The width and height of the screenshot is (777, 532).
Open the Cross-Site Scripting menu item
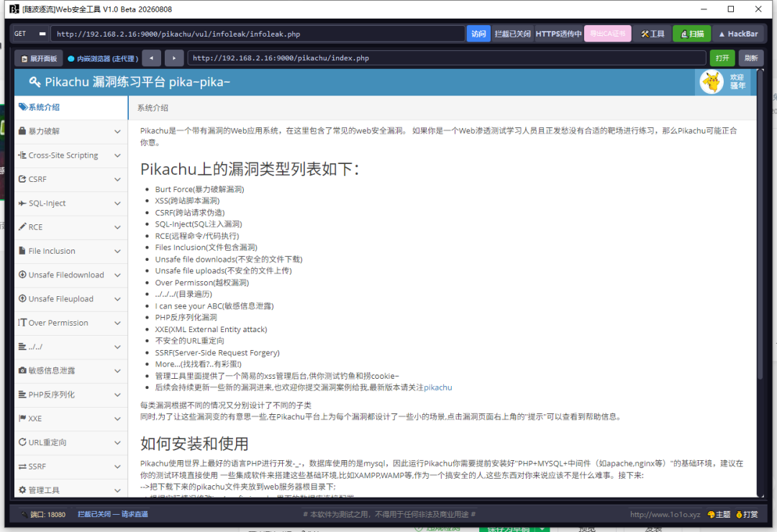coord(71,155)
